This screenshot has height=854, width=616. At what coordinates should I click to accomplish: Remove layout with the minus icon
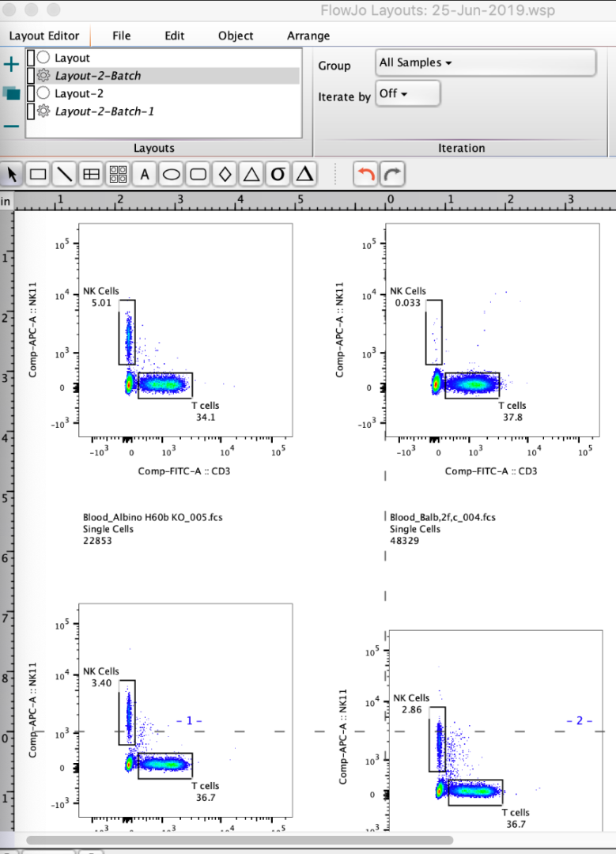point(11,127)
